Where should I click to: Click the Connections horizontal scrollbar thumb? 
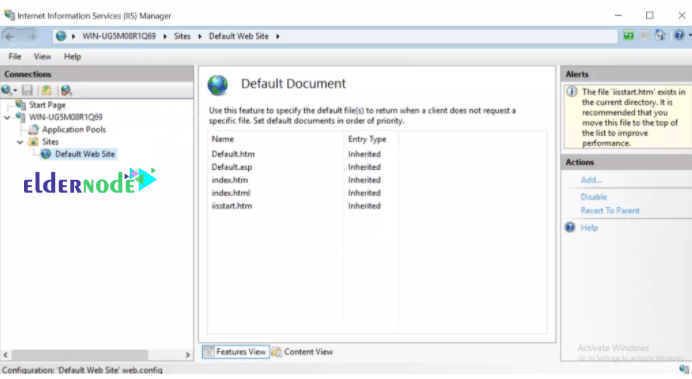[80, 354]
